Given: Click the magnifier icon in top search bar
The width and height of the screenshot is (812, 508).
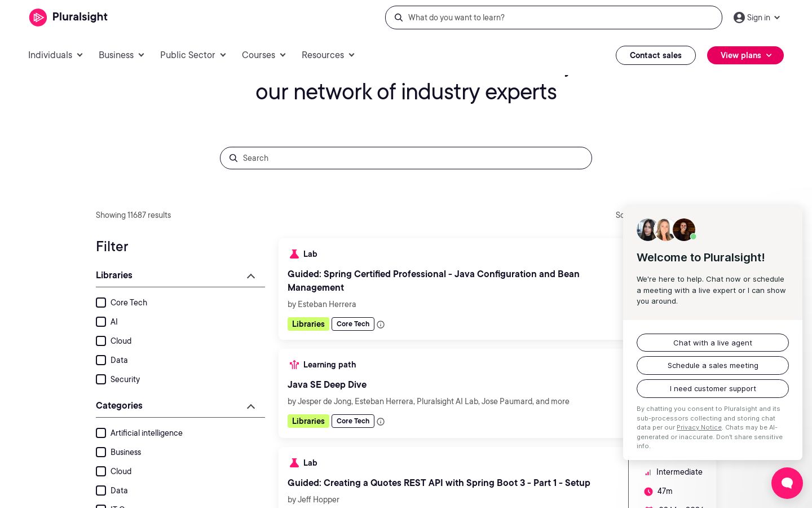Looking at the screenshot, I should point(399,17).
